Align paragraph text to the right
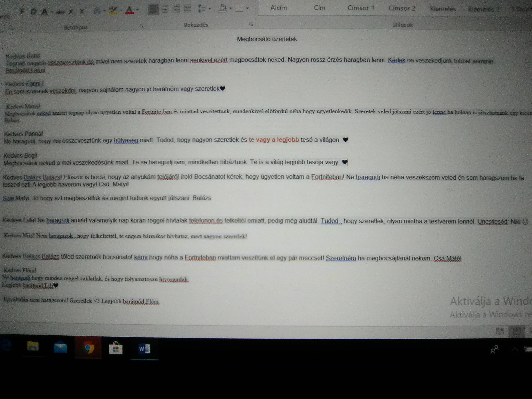 pyautogui.click(x=176, y=9)
